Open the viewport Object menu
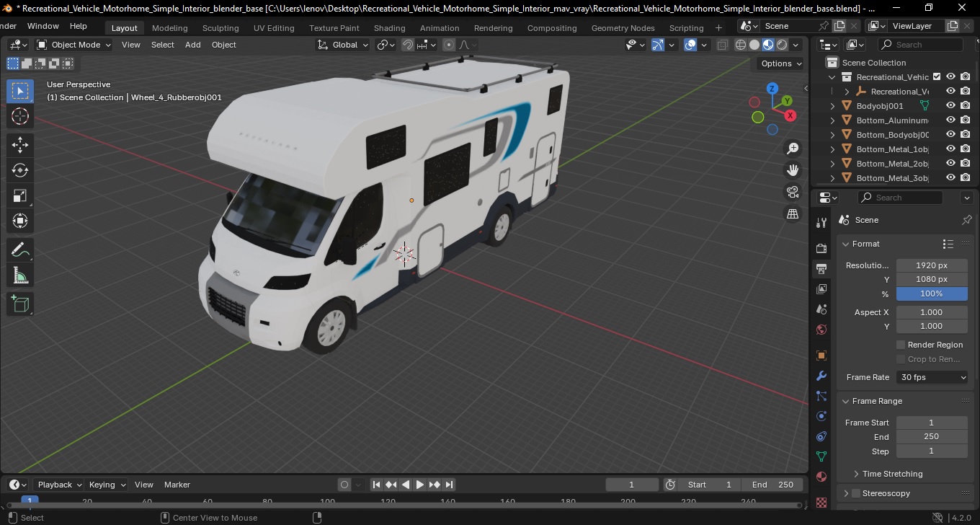 223,45
